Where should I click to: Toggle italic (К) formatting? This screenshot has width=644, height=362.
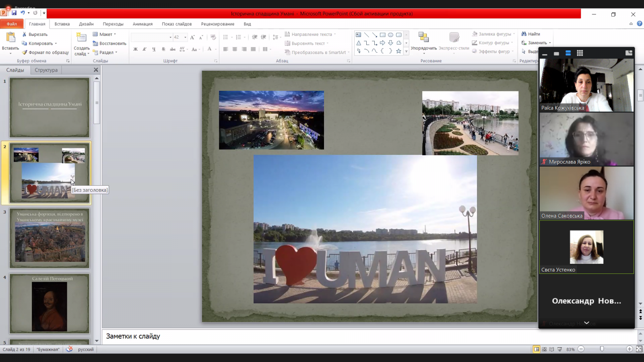point(144,49)
